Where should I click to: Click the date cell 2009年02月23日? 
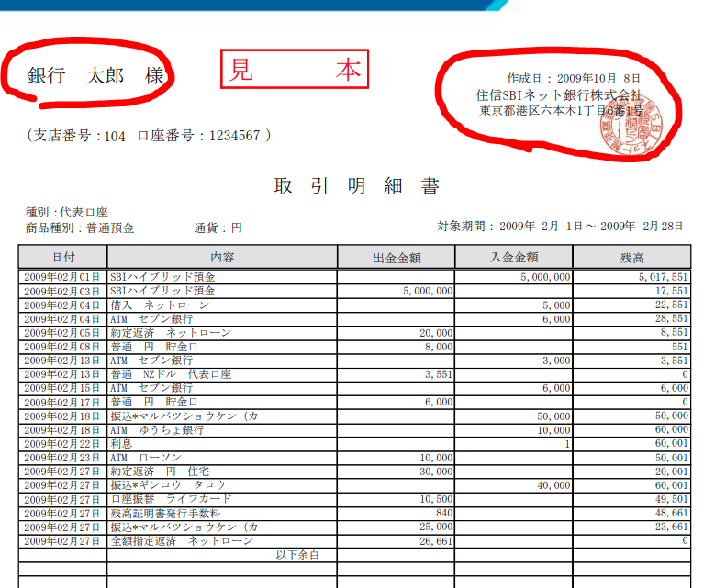[x=62, y=458]
